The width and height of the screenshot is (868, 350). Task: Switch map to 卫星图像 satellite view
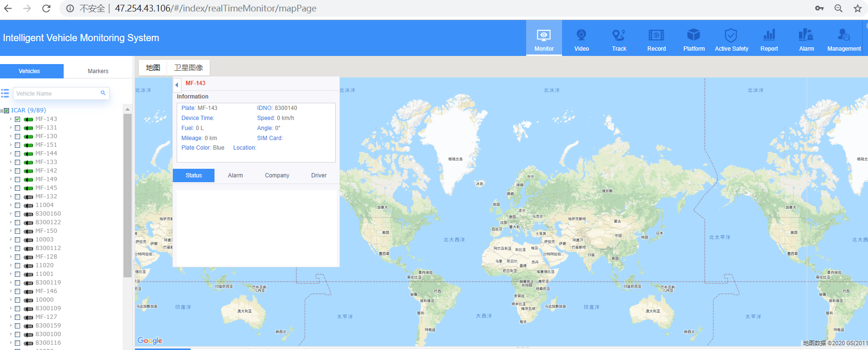189,67
